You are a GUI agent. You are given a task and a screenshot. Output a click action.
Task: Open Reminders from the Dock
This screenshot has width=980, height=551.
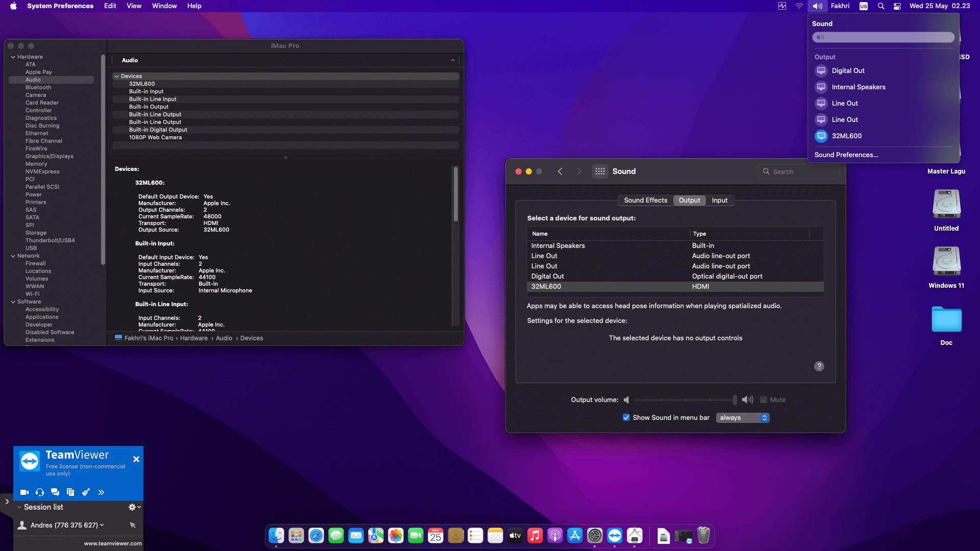click(475, 536)
